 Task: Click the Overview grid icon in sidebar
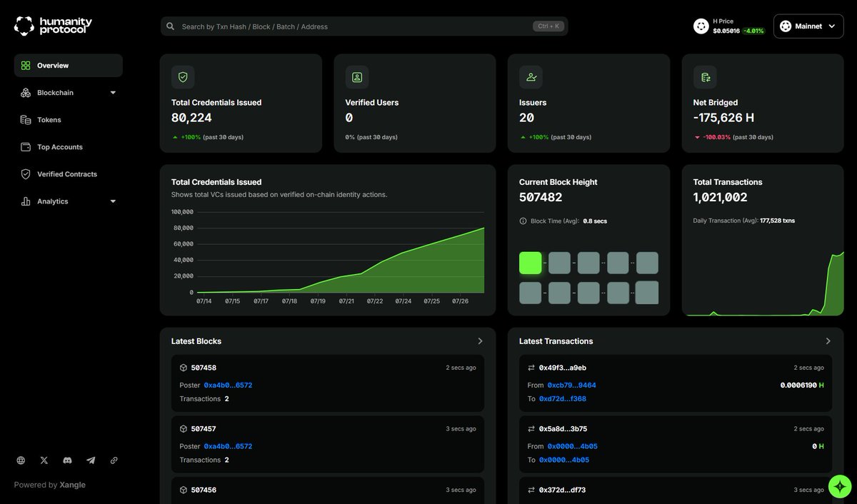pyautogui.click(x=26, y=66)
